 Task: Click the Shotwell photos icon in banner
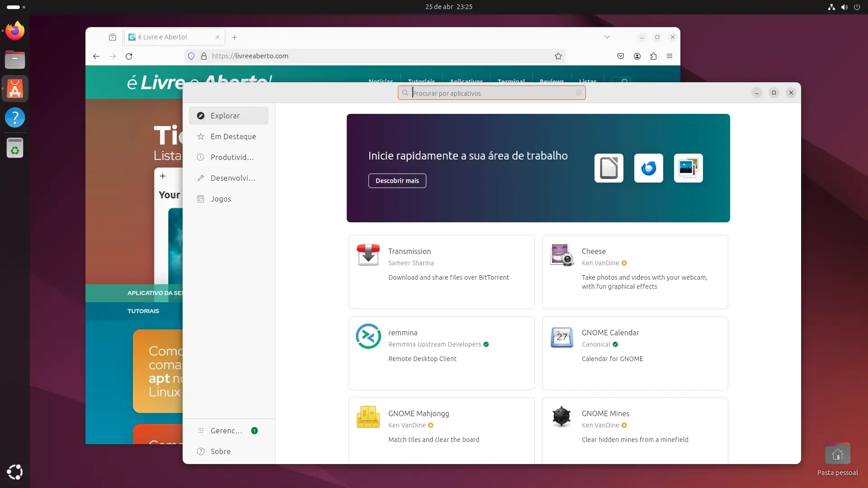point(689,168)
